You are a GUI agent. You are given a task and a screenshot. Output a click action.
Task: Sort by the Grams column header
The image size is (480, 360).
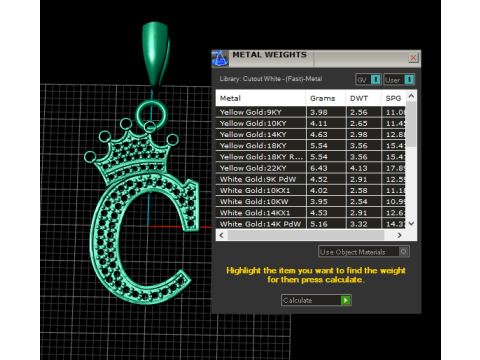coord(326,98)
